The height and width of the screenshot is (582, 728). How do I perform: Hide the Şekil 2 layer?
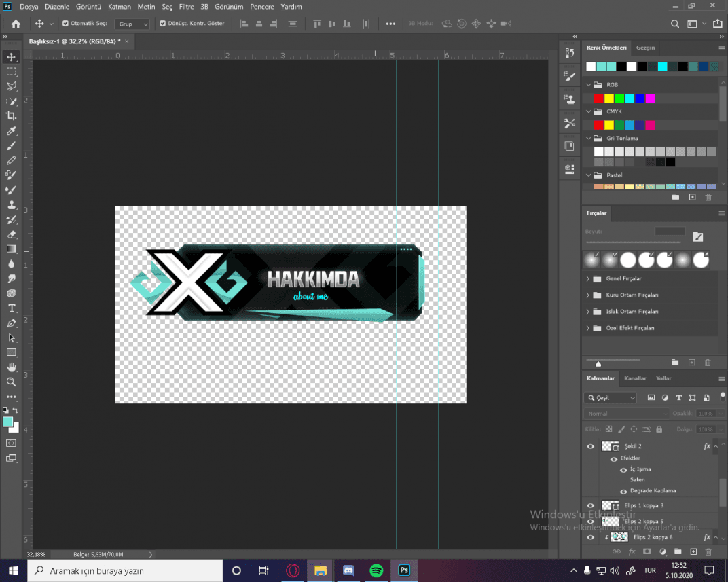(591, 446)
